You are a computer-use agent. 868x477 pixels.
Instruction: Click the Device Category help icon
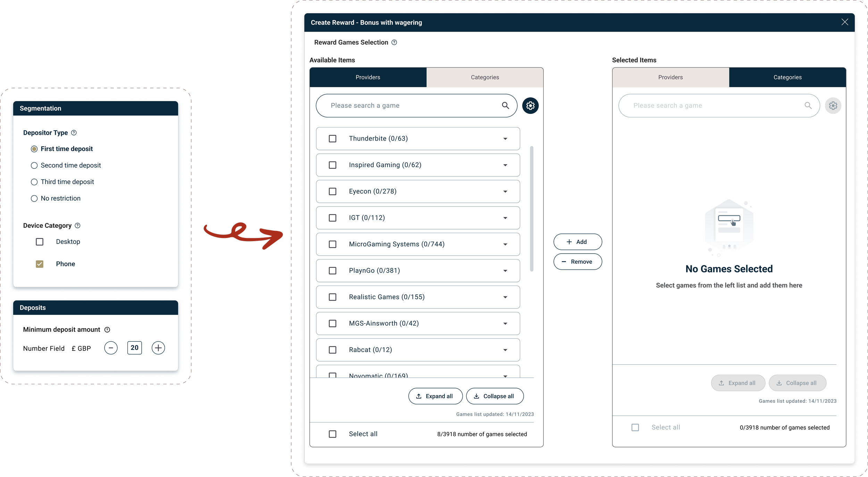click(77, 225)
